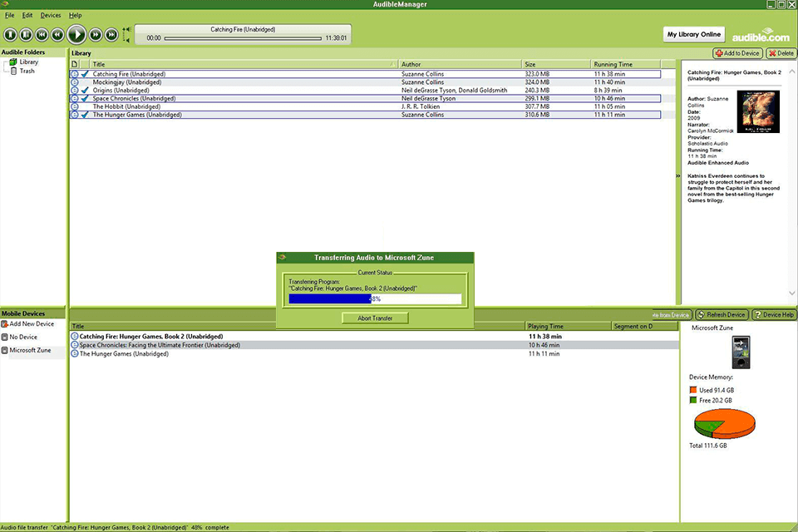The width and height of the screenshot is (798, 532).
Task: Toggle the checkmark on Origins row
Action: 85,91
